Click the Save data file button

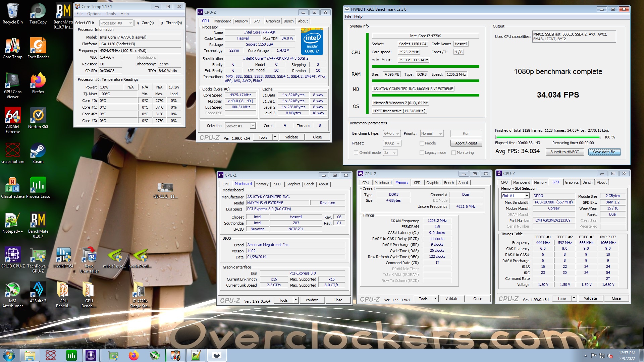[x=604, y=152]
